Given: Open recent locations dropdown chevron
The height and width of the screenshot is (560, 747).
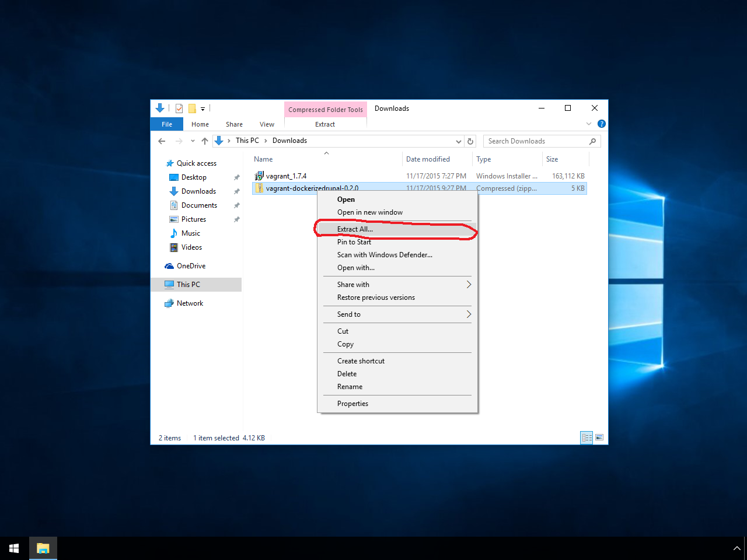Looking at the screenshot, I should coord(193,141).
